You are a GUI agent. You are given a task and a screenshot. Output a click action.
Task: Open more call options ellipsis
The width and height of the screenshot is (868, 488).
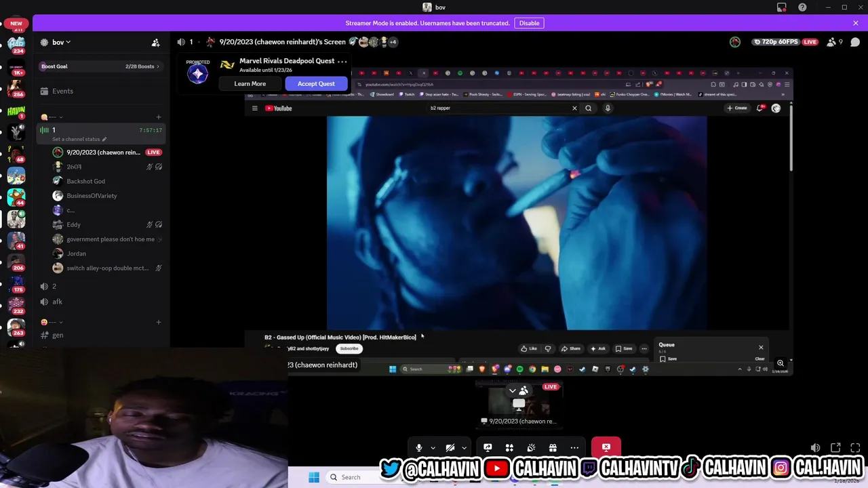[574, 447]
